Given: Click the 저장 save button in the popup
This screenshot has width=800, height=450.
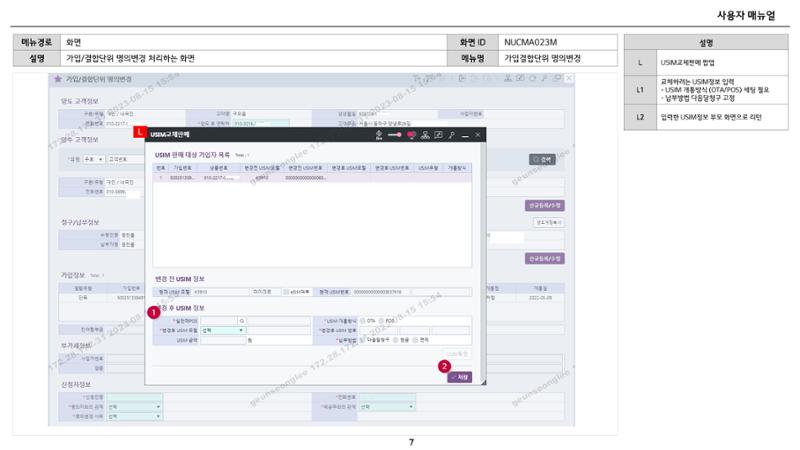Looking at the screenshot, I should click(x=460, y=377).
